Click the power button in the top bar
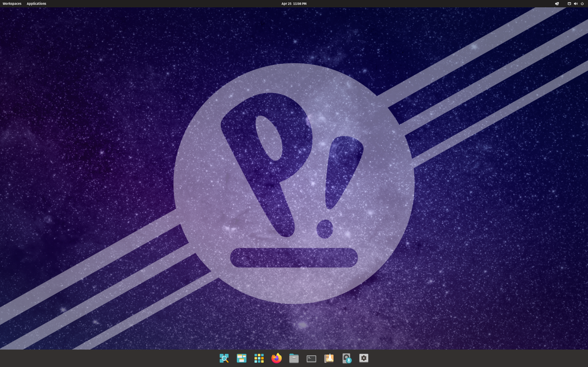 582,3
